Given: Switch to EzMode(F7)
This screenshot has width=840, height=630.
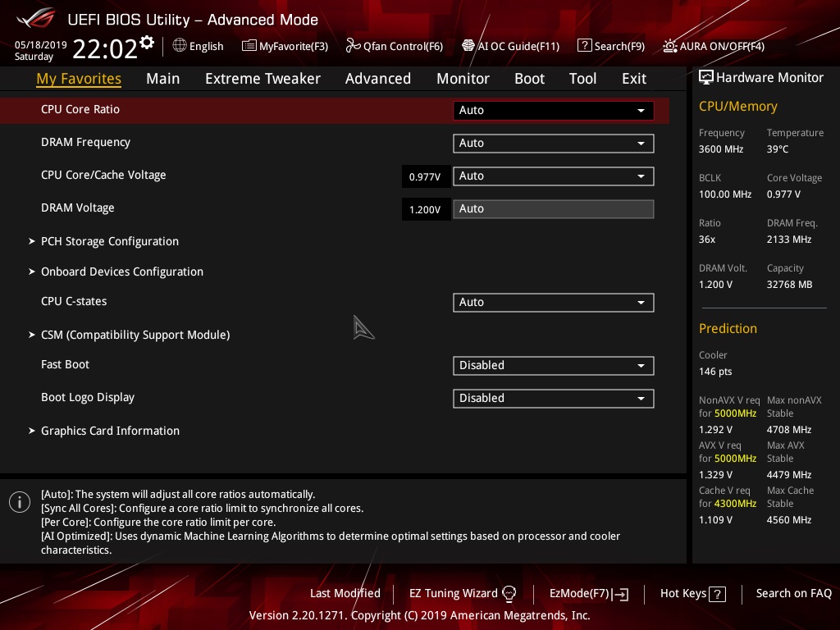Looking at the screenshot, I should (x=589, y=594).
